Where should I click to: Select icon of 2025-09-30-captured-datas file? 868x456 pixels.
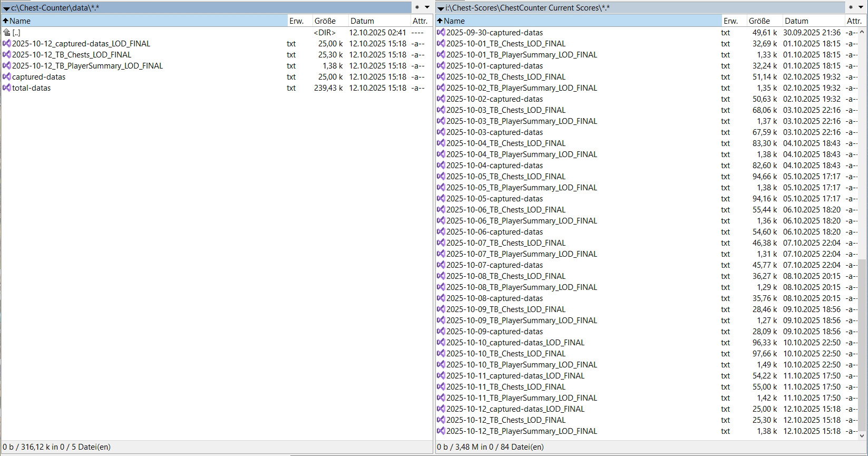click(x=441, y=33)
